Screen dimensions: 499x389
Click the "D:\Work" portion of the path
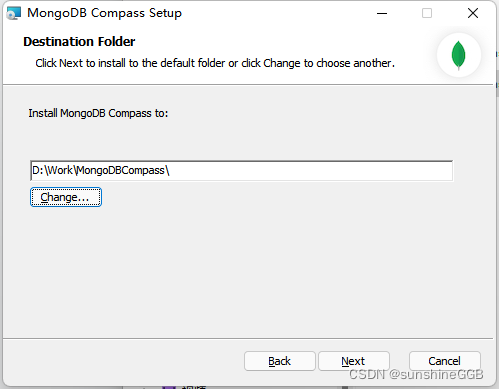52,170
